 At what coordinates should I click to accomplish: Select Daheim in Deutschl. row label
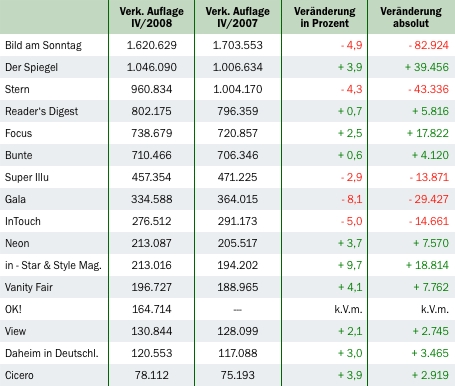click(52, 353)
